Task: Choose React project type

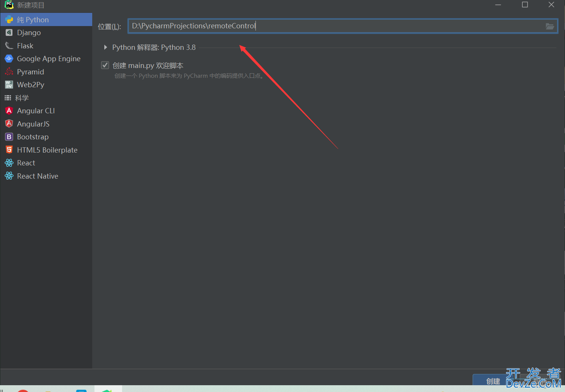Action: [x=46, y=163]
